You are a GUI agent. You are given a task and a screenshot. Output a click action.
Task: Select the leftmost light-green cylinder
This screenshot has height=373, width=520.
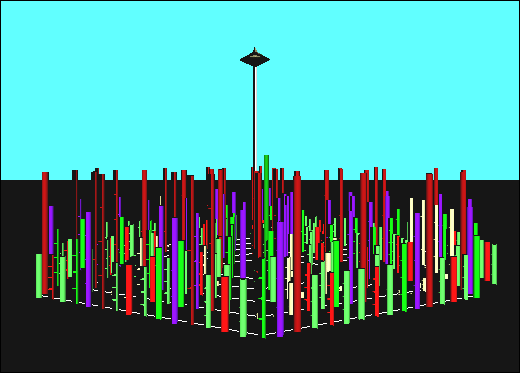tap(39, 276)
